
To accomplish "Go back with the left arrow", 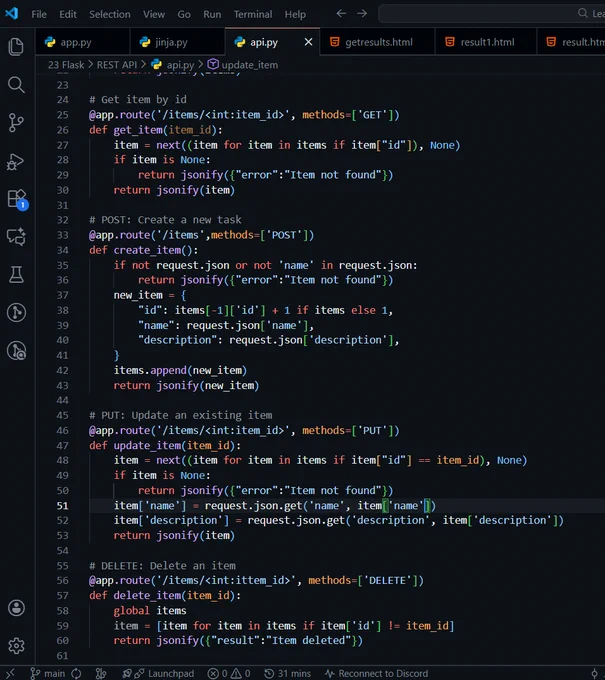I will pyautogui.click(x=341, y=14).
